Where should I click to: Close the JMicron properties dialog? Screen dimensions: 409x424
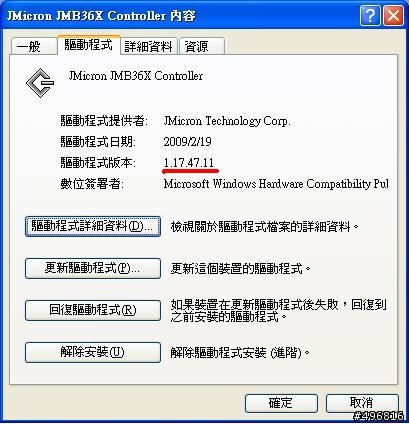pos(393,15)
